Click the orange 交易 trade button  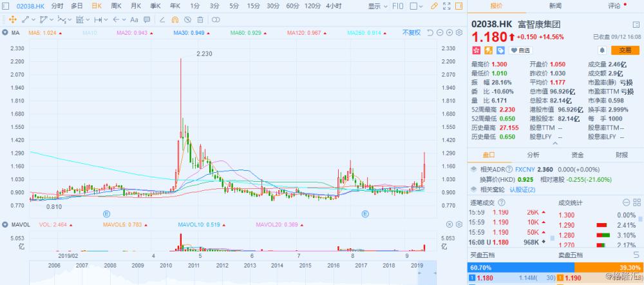pyautogui.click(x=625, y=50)
